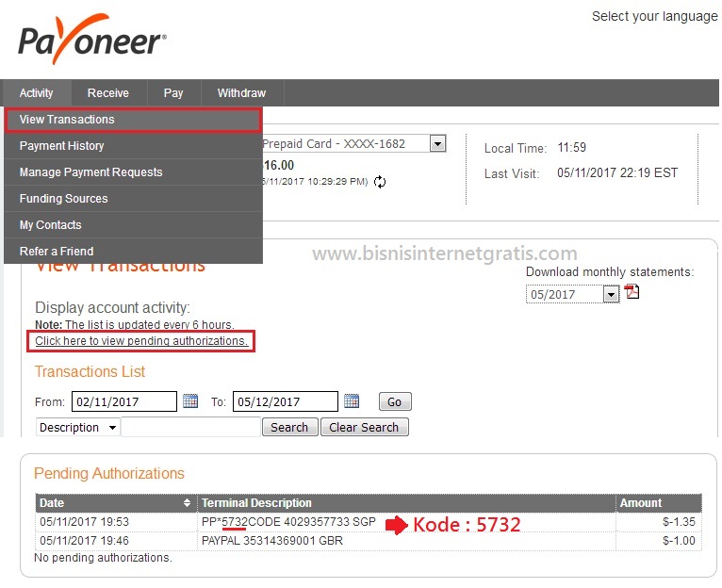
Task: Expand the monthly statements 05/2017 dropdown
Action: tap(611, 295)
